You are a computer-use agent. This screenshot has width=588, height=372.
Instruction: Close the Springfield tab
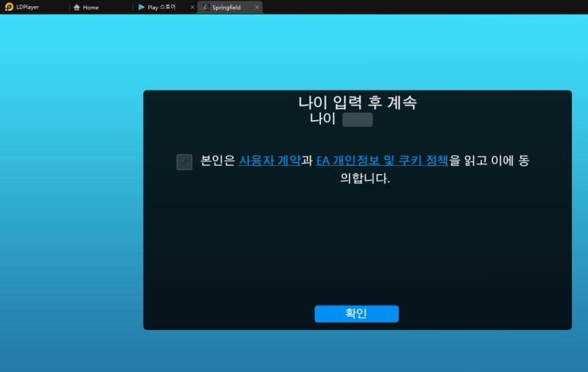pos(257,7)
